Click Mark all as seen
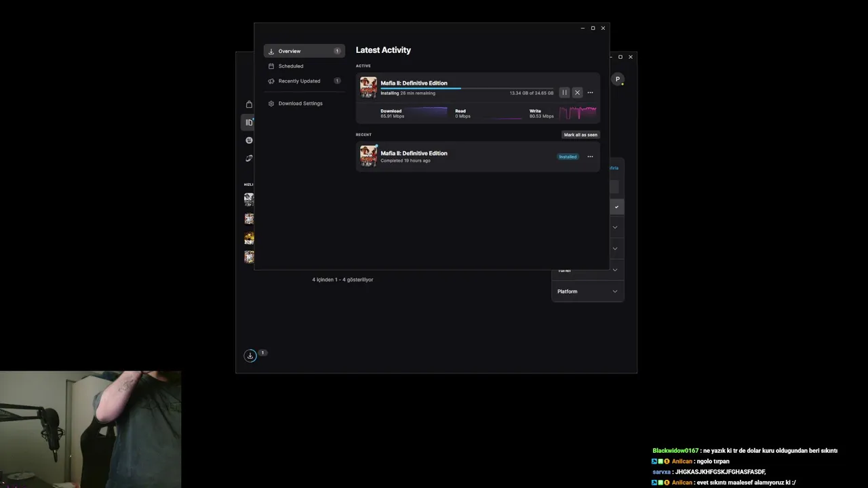Image resolution: width=868 pixels, height=488 pixels. (580, 135)
